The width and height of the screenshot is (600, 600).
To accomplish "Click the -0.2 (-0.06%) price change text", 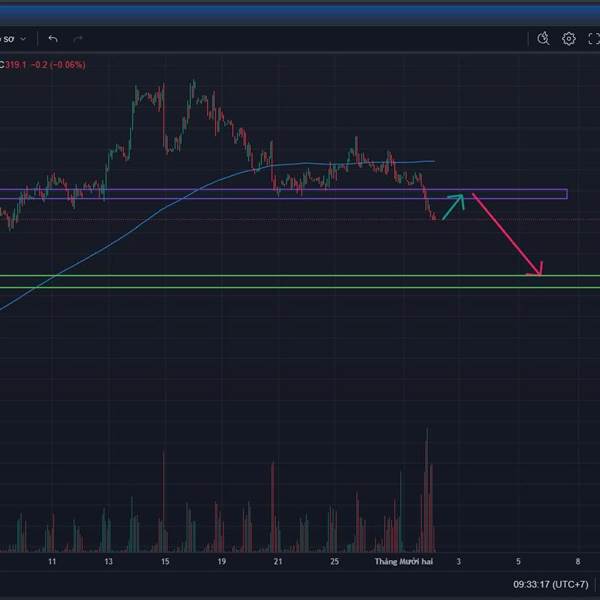I will tap(58, 65).
